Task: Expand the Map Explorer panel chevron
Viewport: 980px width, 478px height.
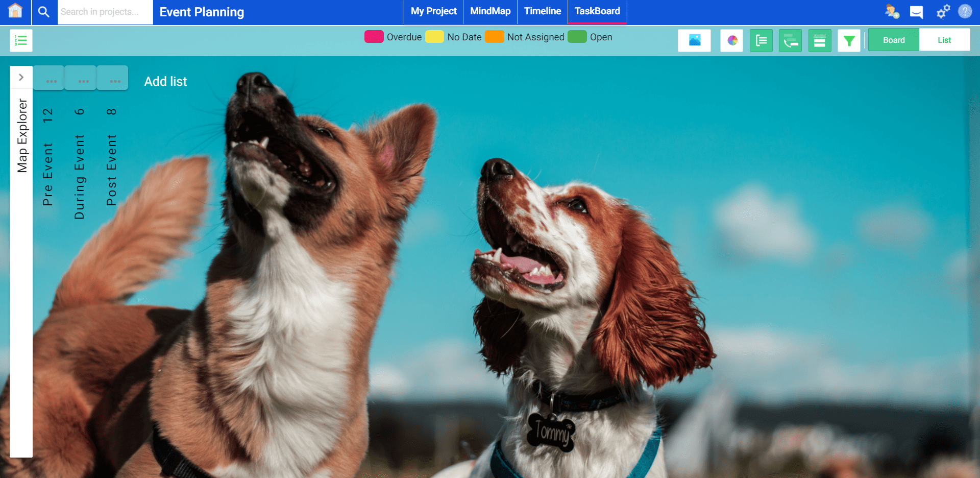Action: click(x=21, y=77)
